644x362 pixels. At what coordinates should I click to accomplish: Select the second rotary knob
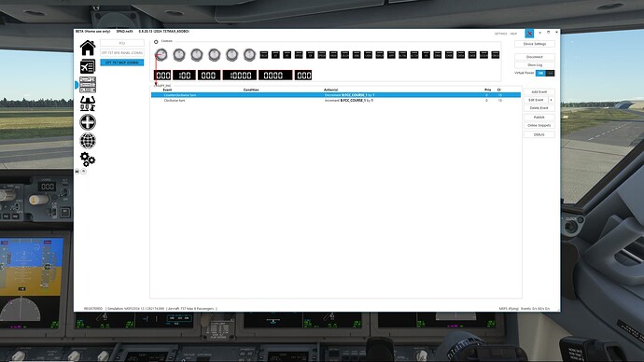(x=179, y=55)
